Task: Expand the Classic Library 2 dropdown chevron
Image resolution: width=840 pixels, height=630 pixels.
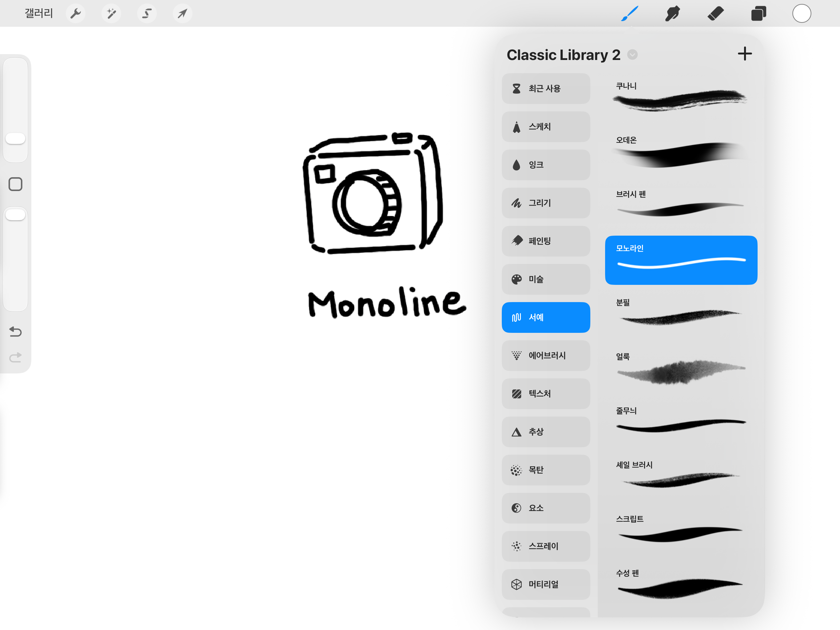Action: pyautogui.click(x=632, y=55)
